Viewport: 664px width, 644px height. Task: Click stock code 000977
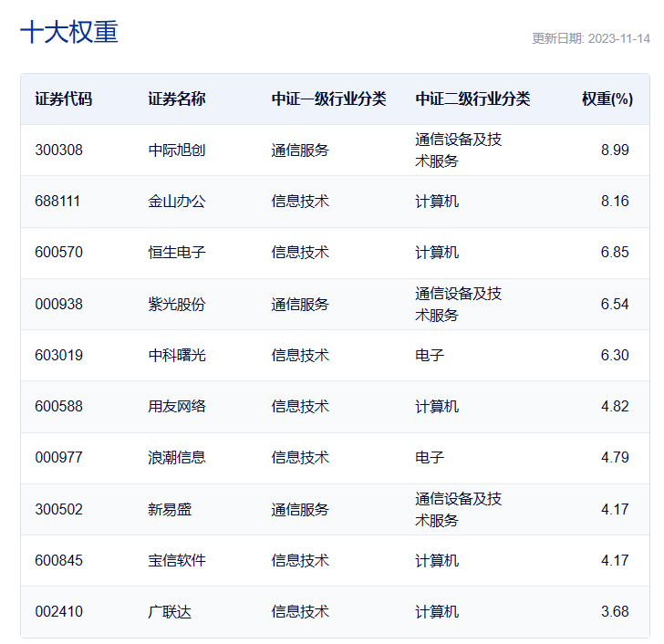(59, 458)
